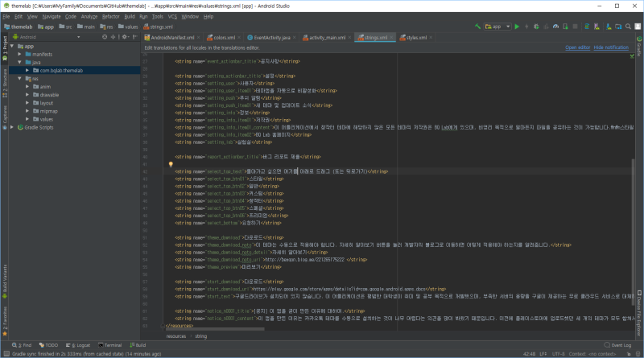Viewport: 644px width, 358px height.
Task: Open the Logcat tool window
Action: (x=78, y=345)
